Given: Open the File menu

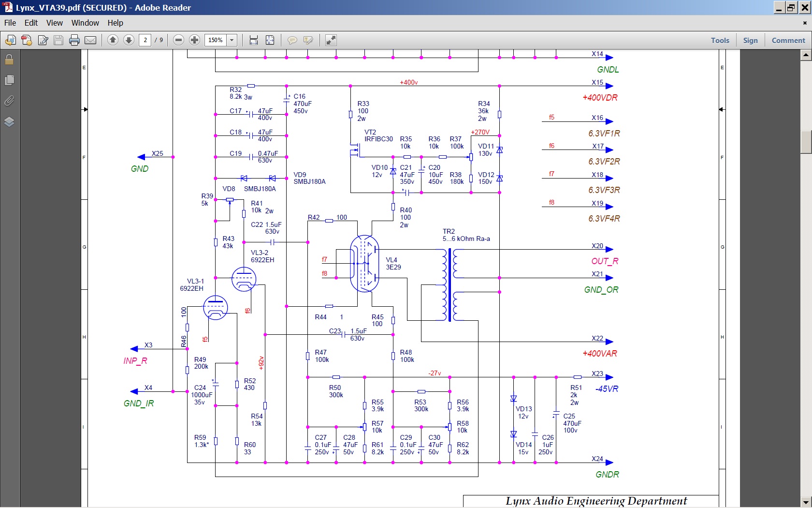Looking at the screenshot, I should 10,23.
